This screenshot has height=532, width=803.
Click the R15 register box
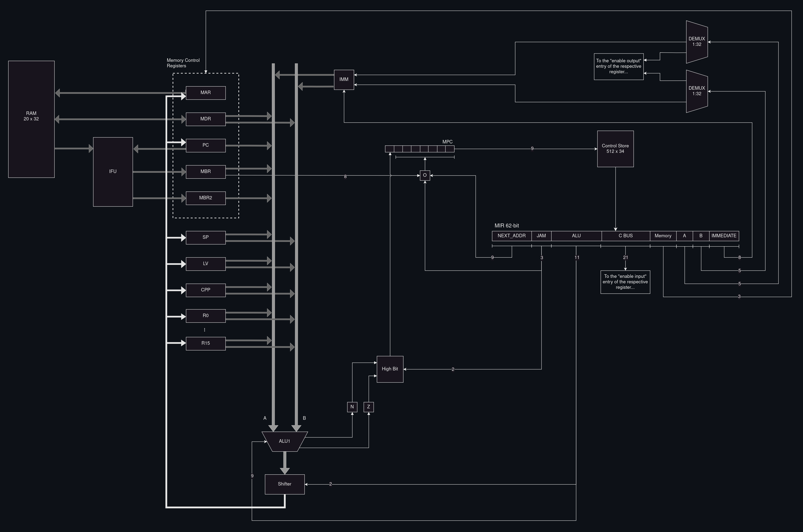(206, 343)
